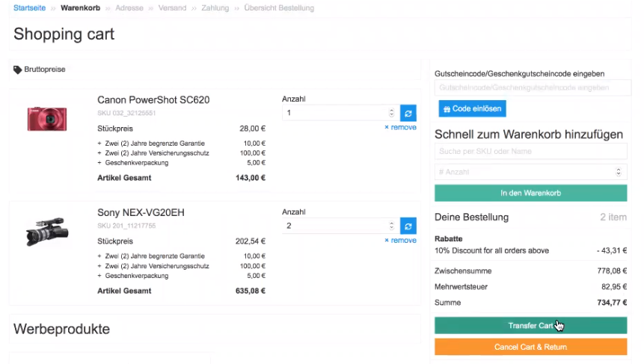Click the Rabatte label
This screenshot has height=364, width=644.
click(x=449, y=239)
